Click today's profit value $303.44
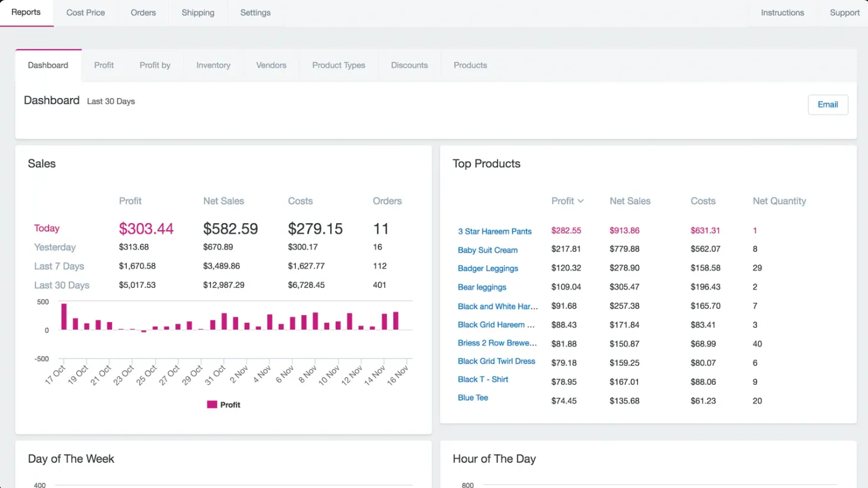 click(x=146, y=229)
